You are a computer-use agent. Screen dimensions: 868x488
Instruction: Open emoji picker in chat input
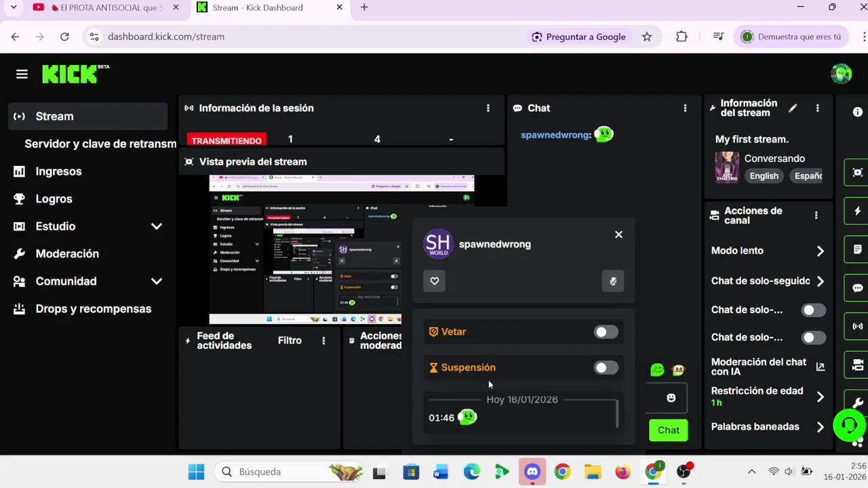click(x=671, y=398)
